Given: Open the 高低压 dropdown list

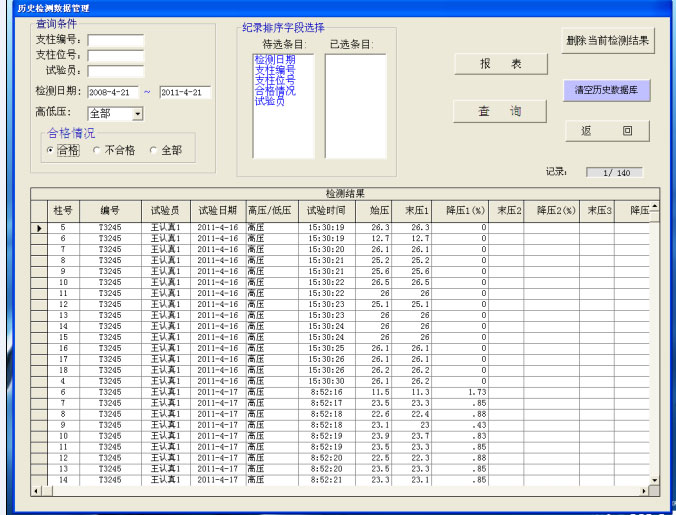Looking at the screenshot, I should [137, 114].
